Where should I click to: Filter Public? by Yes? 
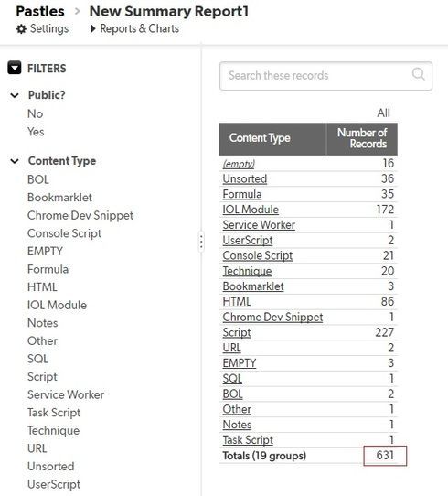click(36, 132)
